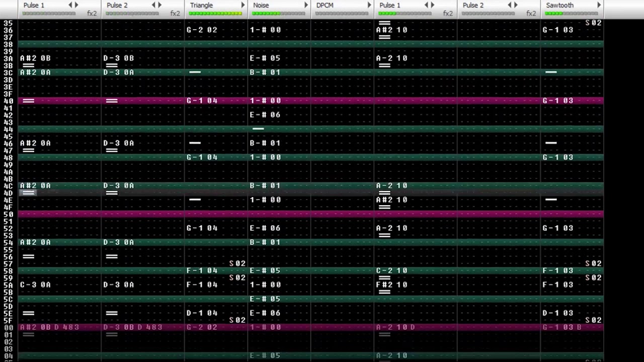Toggle the DPCM channel header
The image size is (644, 362).
tap(325, 5)
